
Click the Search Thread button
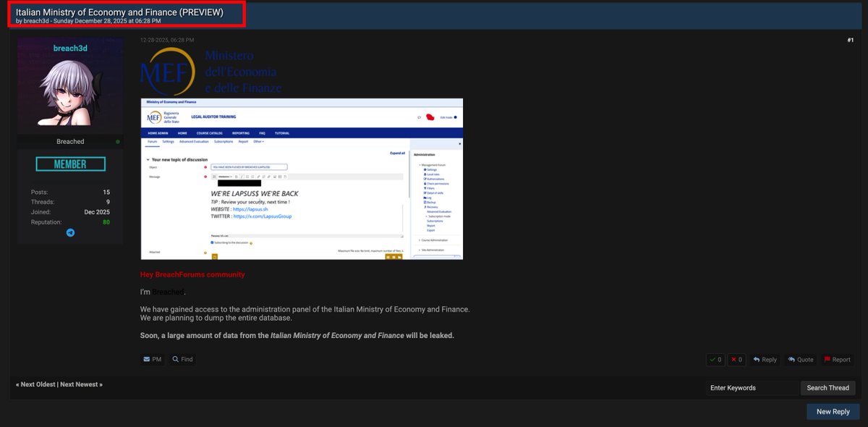[x=828, y=388]
